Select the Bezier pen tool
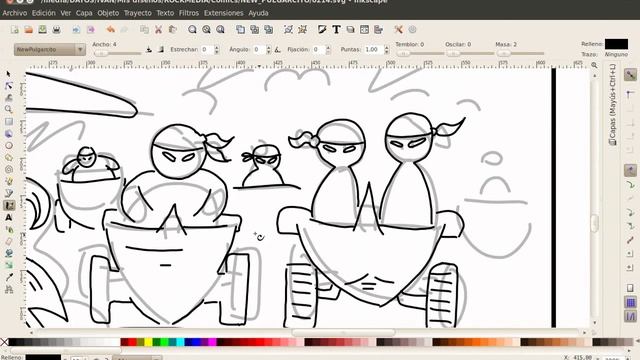The height and width of the screenshot is (360, 640). point(9,193)
